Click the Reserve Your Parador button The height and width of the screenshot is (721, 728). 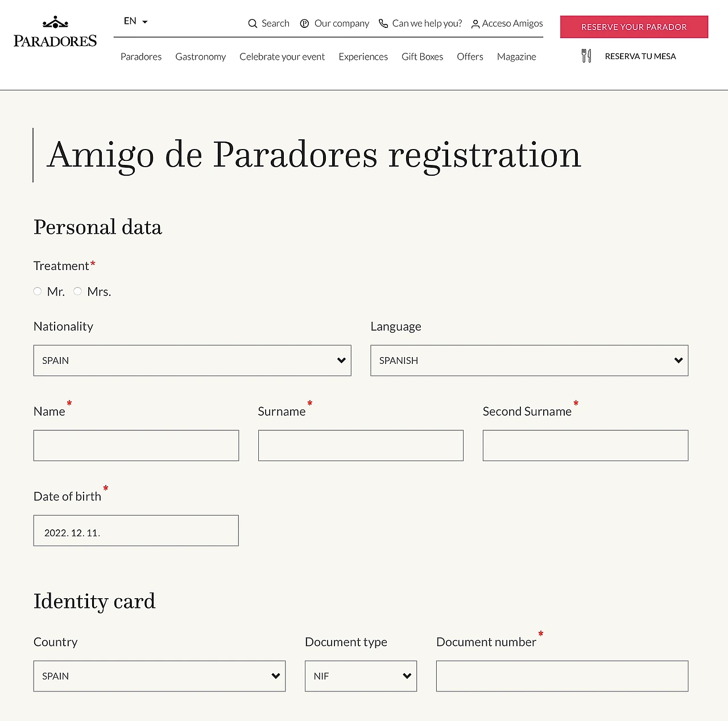(634, 27)
